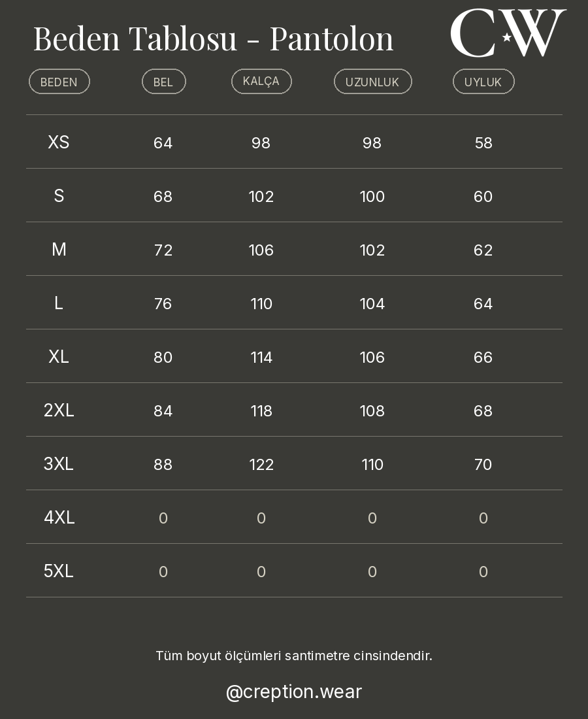This screenshot has width=588, height=719.
Task: Select the UYLUK value 70 for 3XL
Action: [x=483, y=465]
